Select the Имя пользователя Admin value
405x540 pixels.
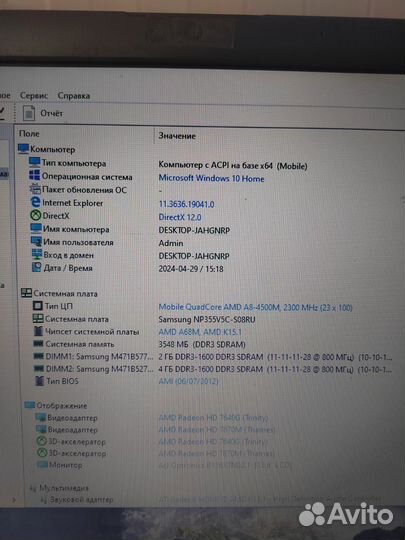pyautogui.click(x=171, y=243)
